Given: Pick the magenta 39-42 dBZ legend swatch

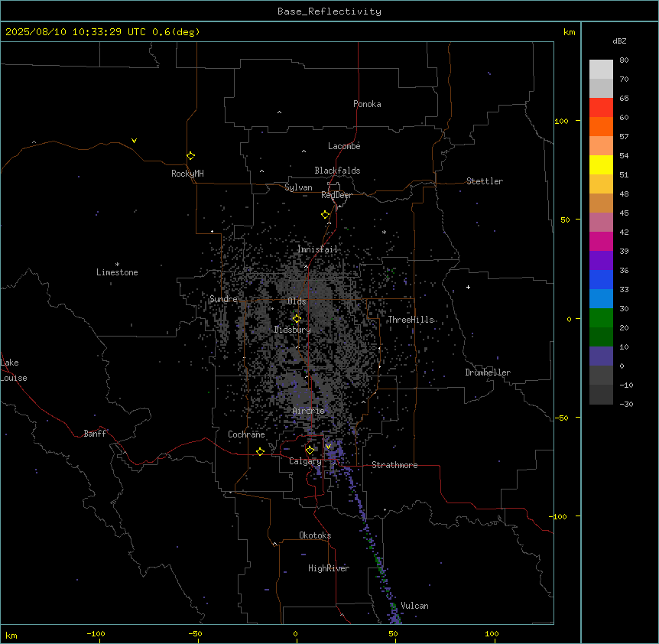Looking at the screenshot, I should (x=601, y=241).
